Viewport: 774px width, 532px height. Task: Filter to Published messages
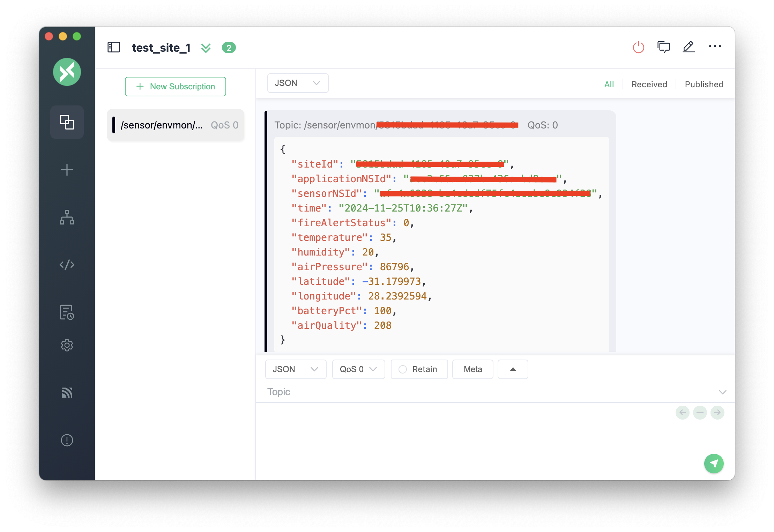click(x=704, y=84)
